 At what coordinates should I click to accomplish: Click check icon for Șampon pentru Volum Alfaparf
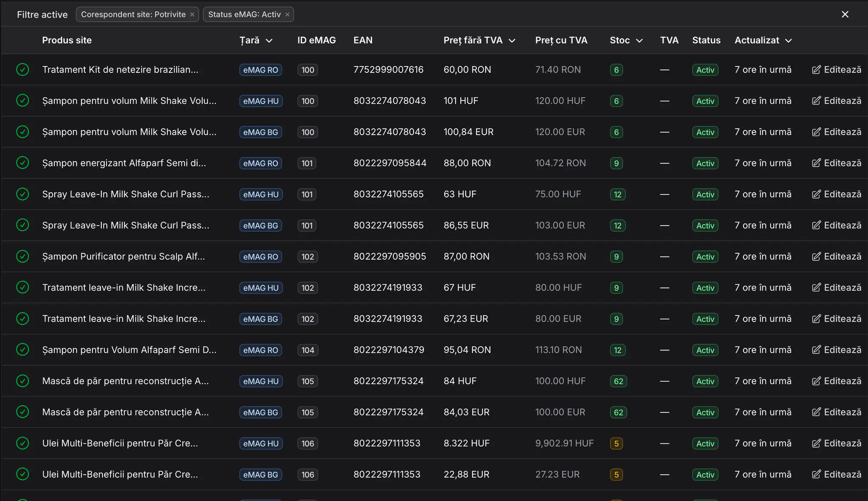click(x=22, y=349)
